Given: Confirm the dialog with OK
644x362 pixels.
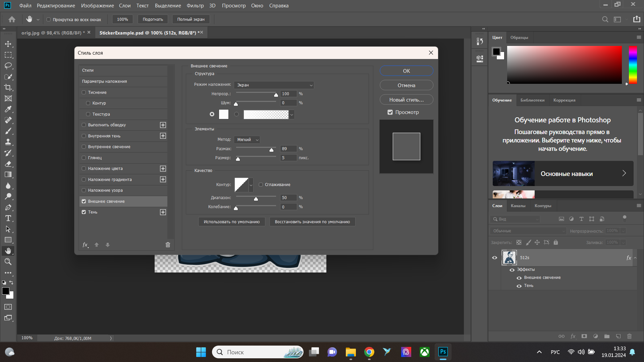Looking at the screenshot, I should [x=406, y=71].
